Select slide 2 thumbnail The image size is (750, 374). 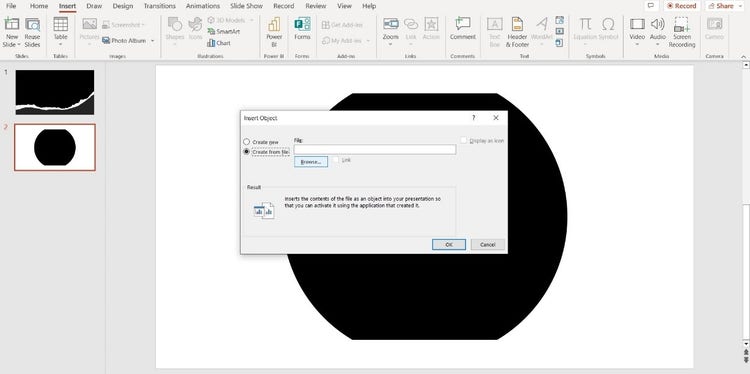coord(55,147)
